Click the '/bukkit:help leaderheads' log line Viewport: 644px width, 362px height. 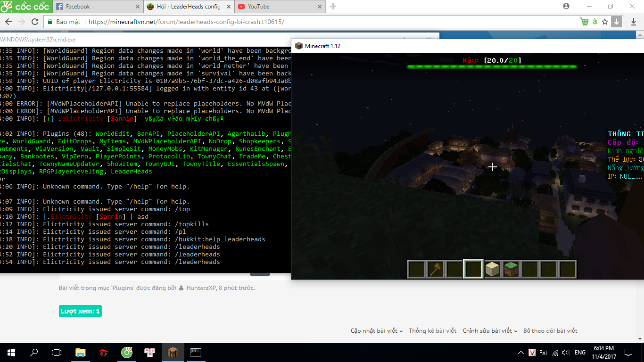pos(132,239)
